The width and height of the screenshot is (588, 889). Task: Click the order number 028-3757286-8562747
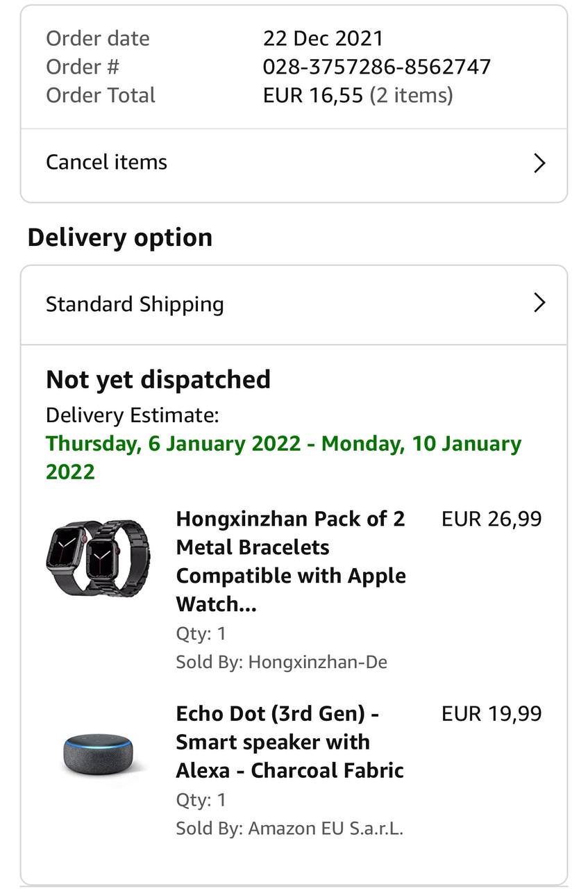tap(376, 67)
